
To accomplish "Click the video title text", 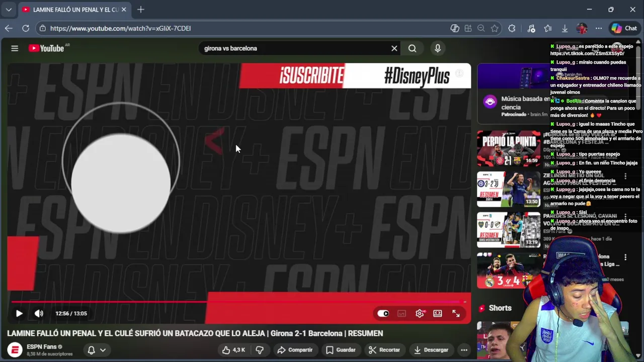I will 195,333.
